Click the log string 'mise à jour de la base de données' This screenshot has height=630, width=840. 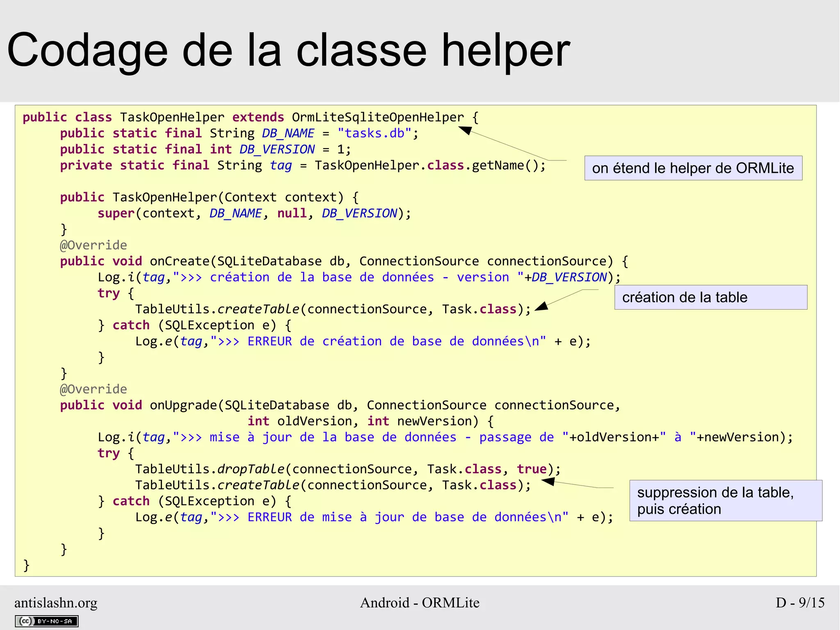point(333,438)
